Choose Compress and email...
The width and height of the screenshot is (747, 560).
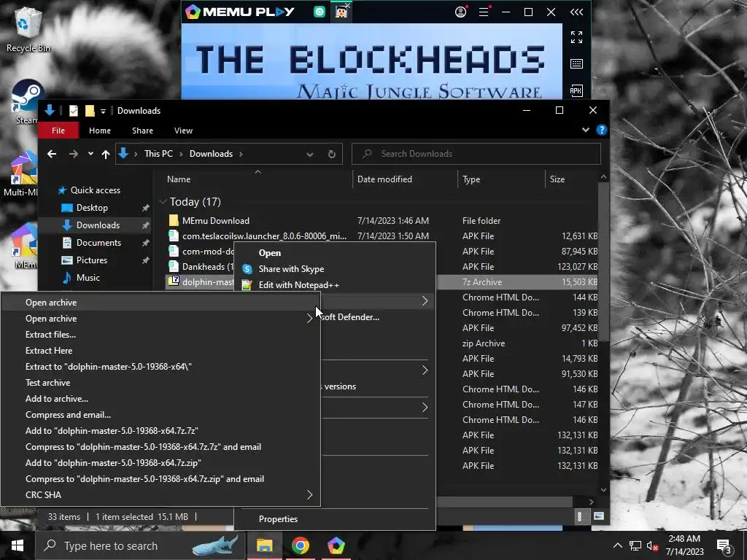tap(68, 415)
